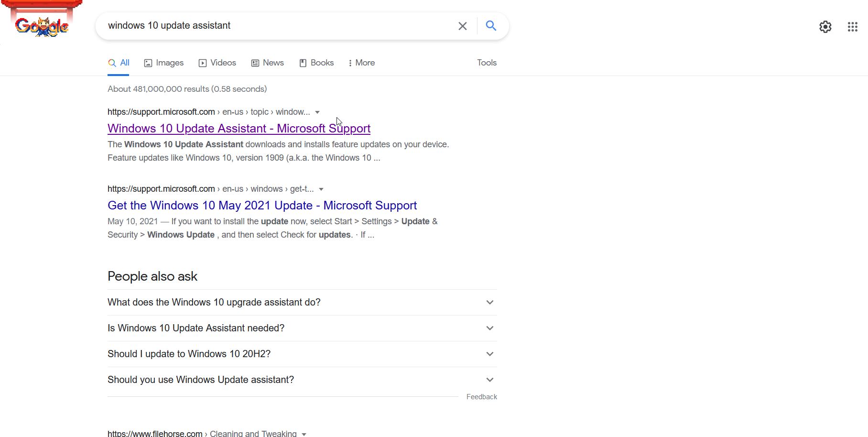The width and height of the screenshot is (868, 437).
Task: Open dropdown arrow beside filehorse.com URL
Action: pyautogui.click(x=304, y=434)
